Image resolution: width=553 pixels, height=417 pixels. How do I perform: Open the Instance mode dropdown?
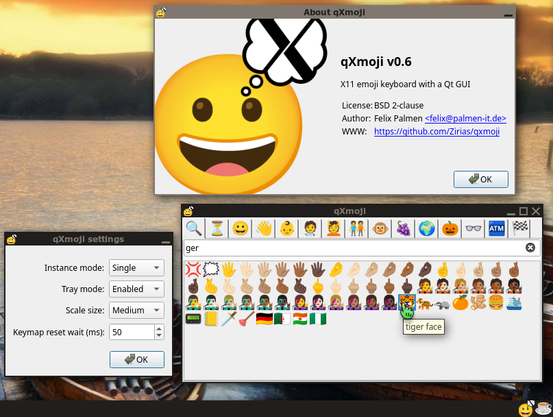136,268
